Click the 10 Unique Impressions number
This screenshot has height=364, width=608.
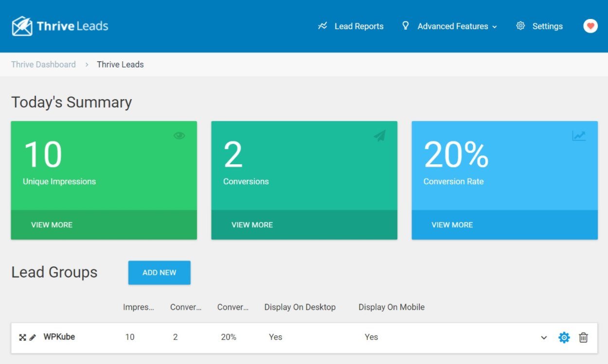tap(43, 155)
